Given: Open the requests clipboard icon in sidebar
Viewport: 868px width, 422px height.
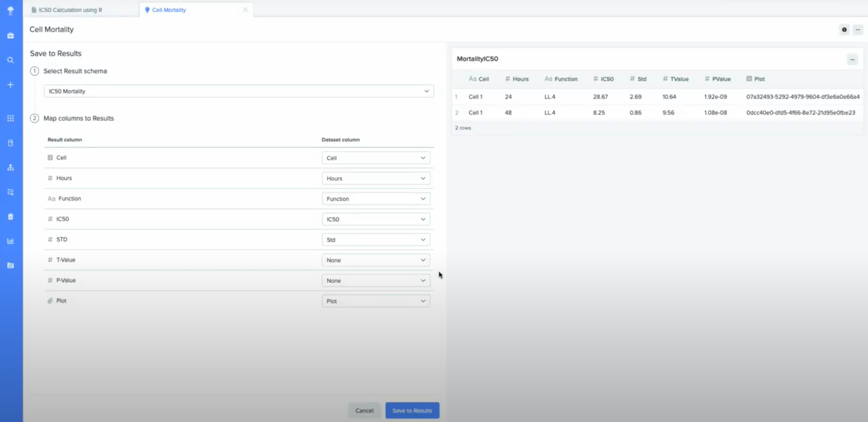Looking at the screenshot, I should (x=11, y=217).
